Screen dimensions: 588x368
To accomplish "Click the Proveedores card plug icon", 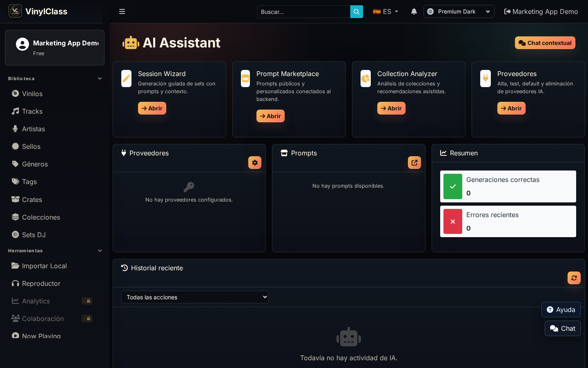I will (x=486, y=79).
